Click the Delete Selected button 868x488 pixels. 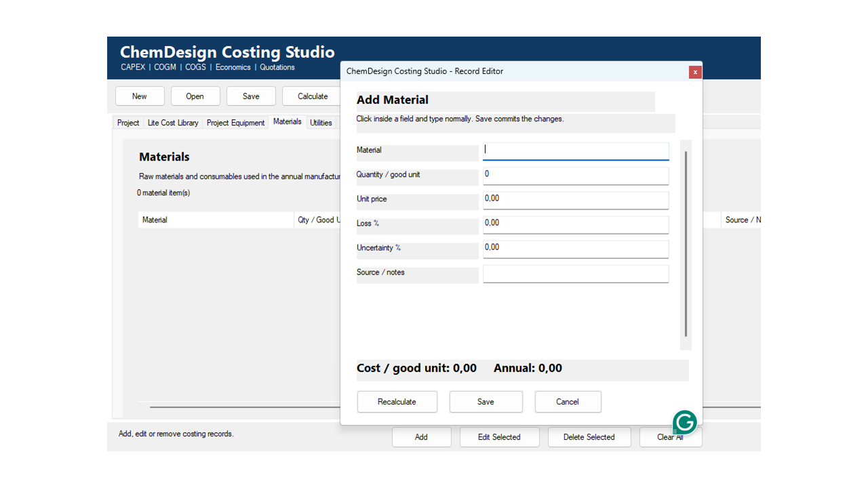pos(589,437)
